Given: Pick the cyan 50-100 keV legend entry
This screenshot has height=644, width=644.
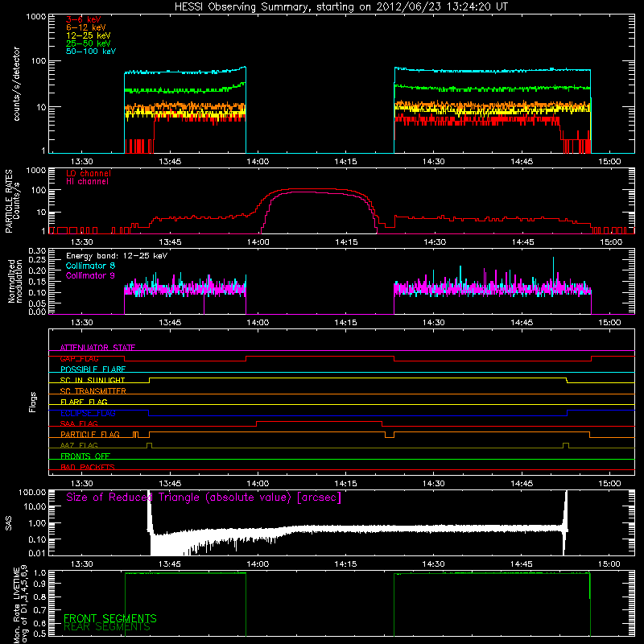Looking at the screenshot, I should pyautogui.click(x=91, y=52).
